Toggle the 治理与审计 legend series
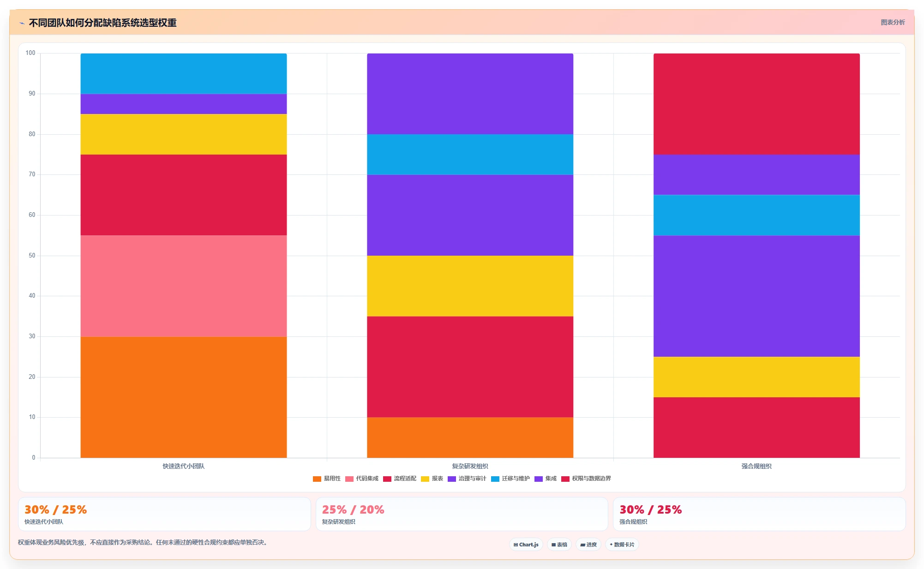This screenshot has height=569, width=924. pyautogui.click(x=467, y=479)
